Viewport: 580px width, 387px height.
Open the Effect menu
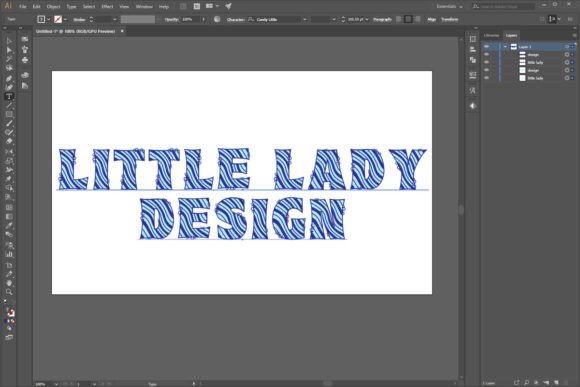tap(107, 6)
